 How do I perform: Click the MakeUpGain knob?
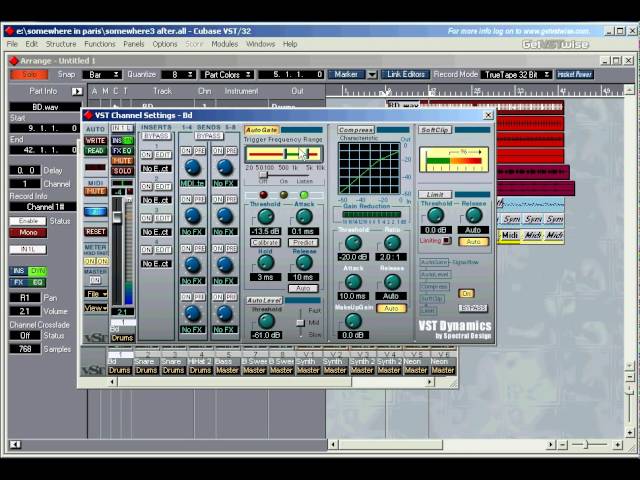(353, 321)
